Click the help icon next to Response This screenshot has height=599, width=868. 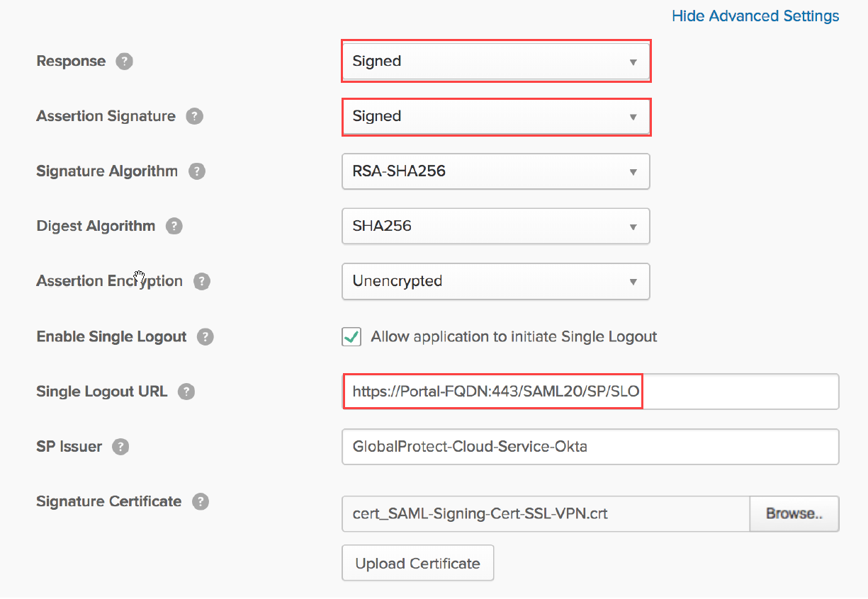coord(125,62)
